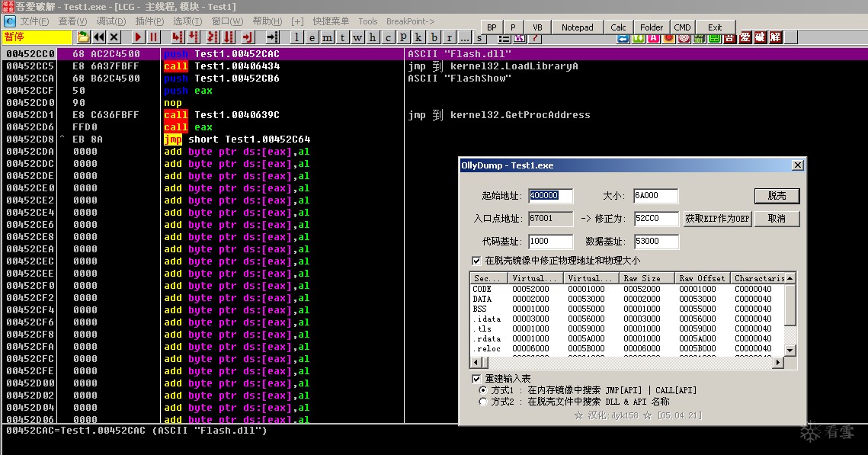The width and height of the screenshot is (868, 455).
Task: Select the .idata row in the section table
Action: 627,319
